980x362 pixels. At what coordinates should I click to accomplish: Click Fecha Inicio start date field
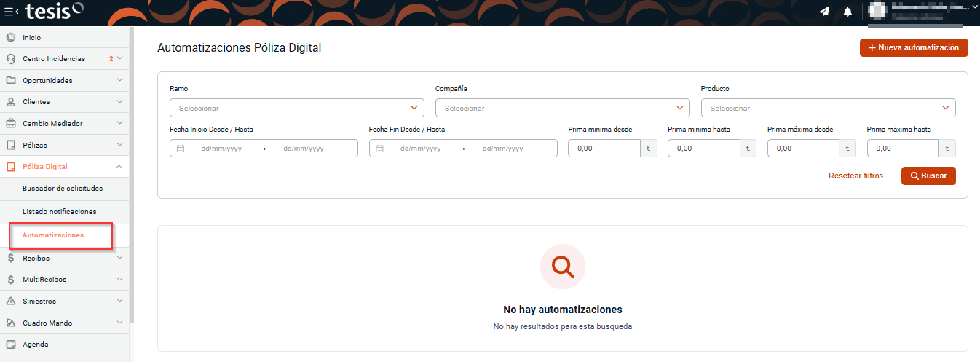pos(221,149)
